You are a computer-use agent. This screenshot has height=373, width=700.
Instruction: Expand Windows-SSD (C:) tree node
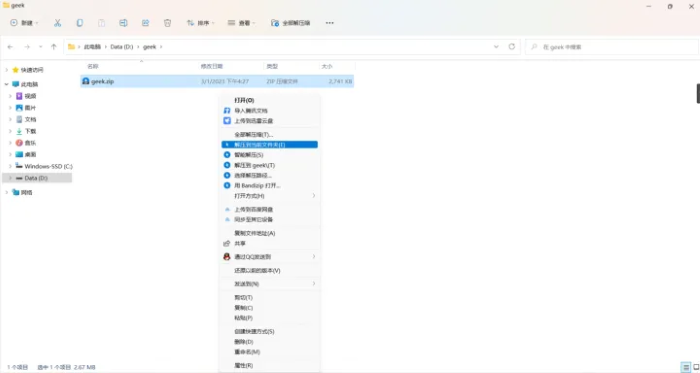point(10,166)
